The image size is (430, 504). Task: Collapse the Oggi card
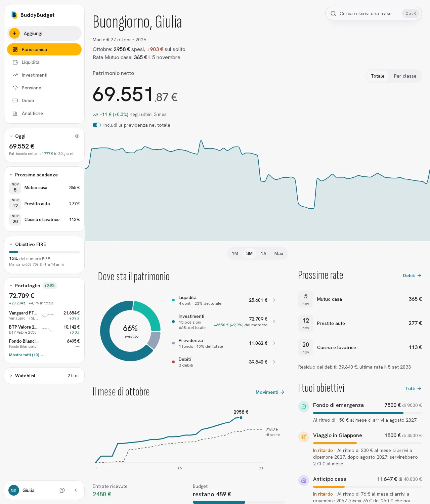coord(11,136)
